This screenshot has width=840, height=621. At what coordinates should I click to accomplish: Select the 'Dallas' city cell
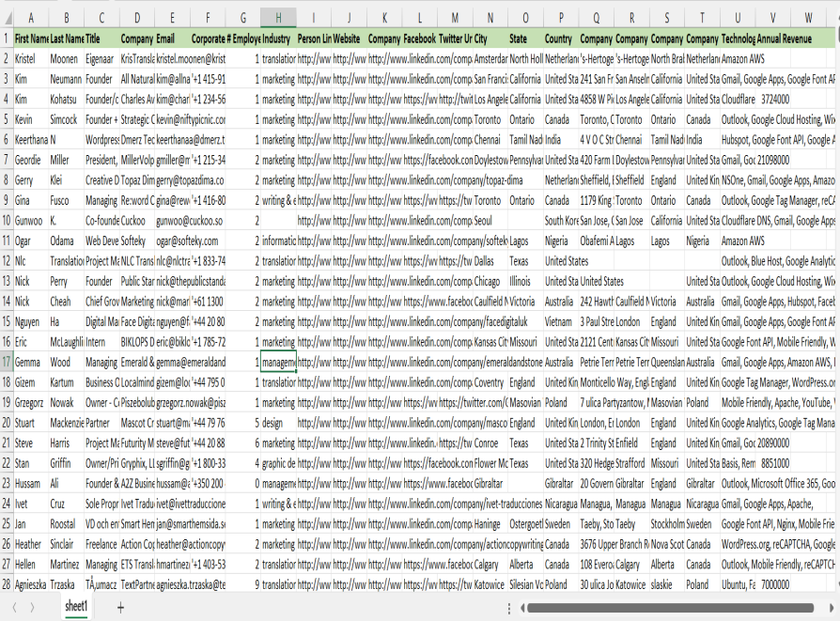tap(490, 261)
